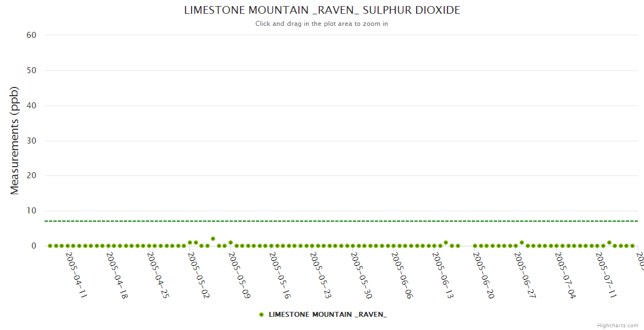The height and width of the screenshot is (330, 644).
Task: Click the raised data point after 2005-06-13
Action: [446, 243]
